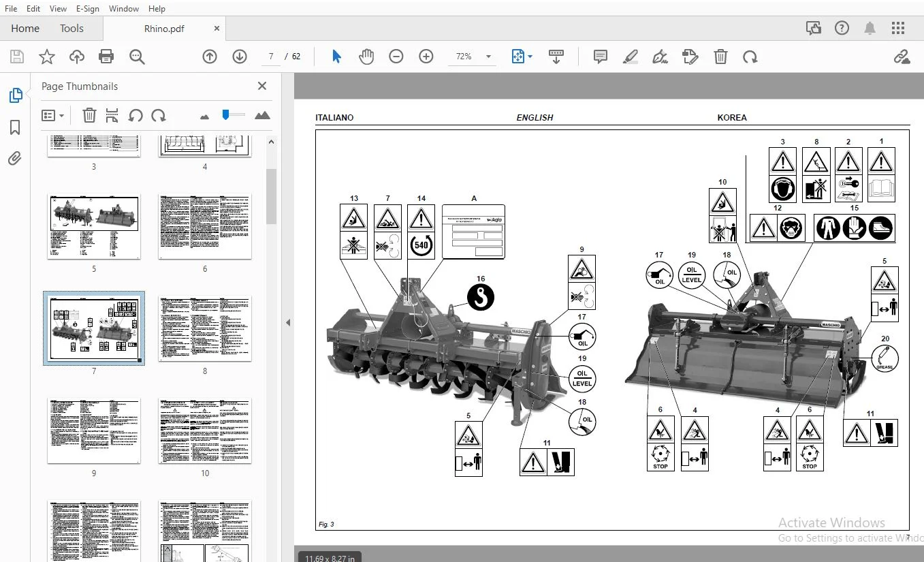Open the help question mark
Screen dimensions: 924x562
point(842,28)
